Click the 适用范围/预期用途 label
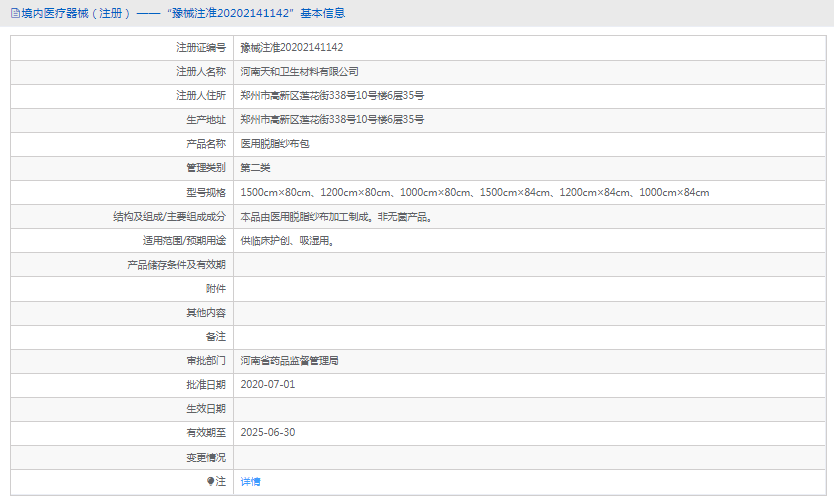Image resolution: width=834 pixels, height=498 pixels. coord(184,240)
